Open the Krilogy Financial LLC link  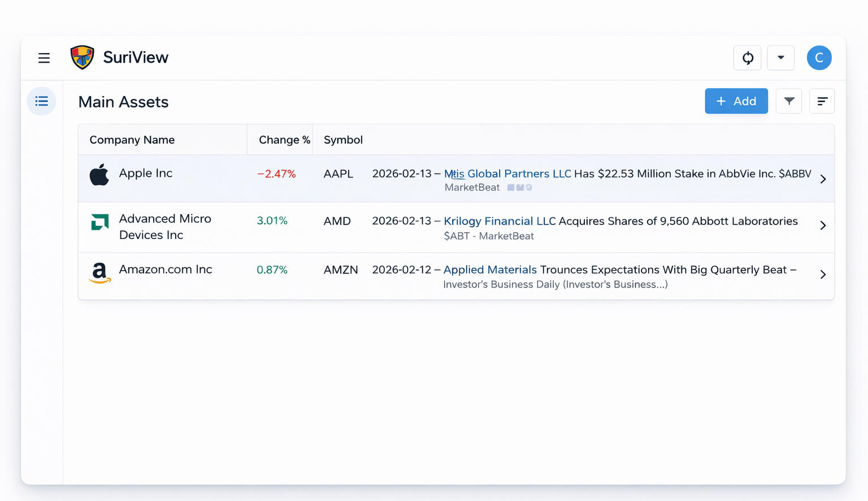(x=500, y=221)
